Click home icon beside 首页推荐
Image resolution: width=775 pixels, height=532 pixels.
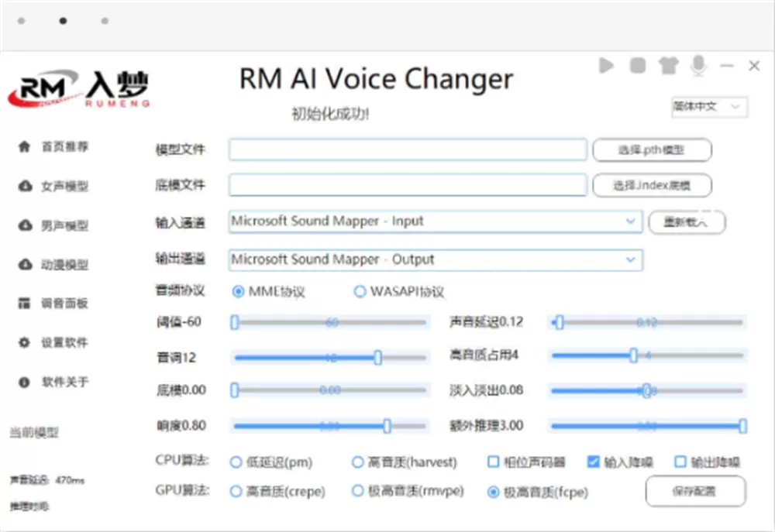click(x=24, y=146)
